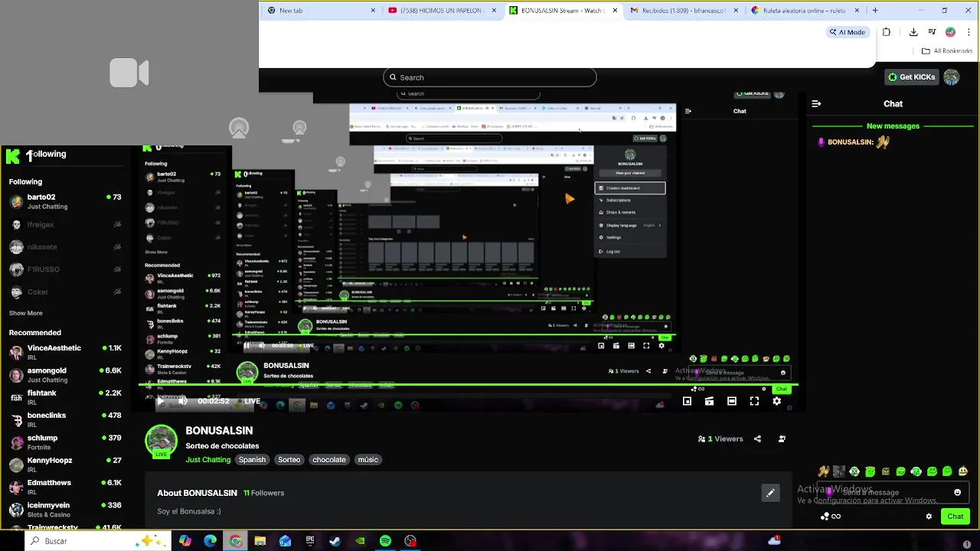Toggle play/pause on the stream player
The height and width of the screenshot is (551, 980).
[x=161, y=401]
